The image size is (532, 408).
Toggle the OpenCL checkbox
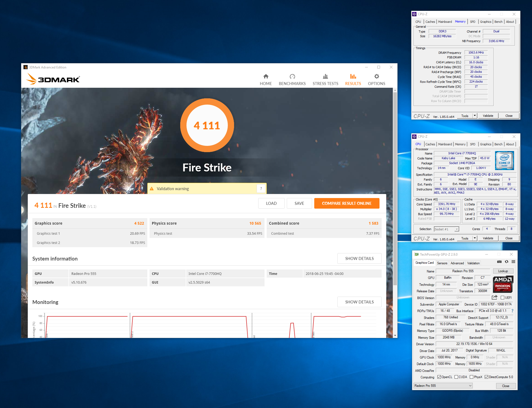(439, 377)
